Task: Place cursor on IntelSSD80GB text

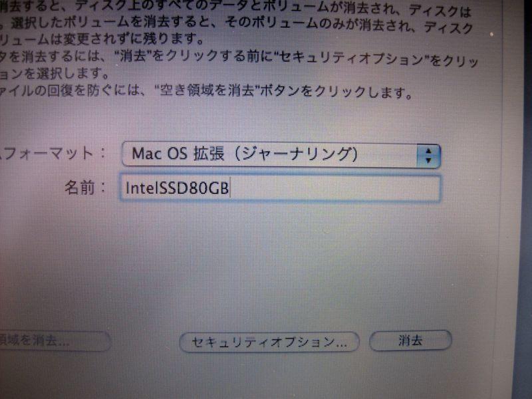Action: (x=177, y=188)
